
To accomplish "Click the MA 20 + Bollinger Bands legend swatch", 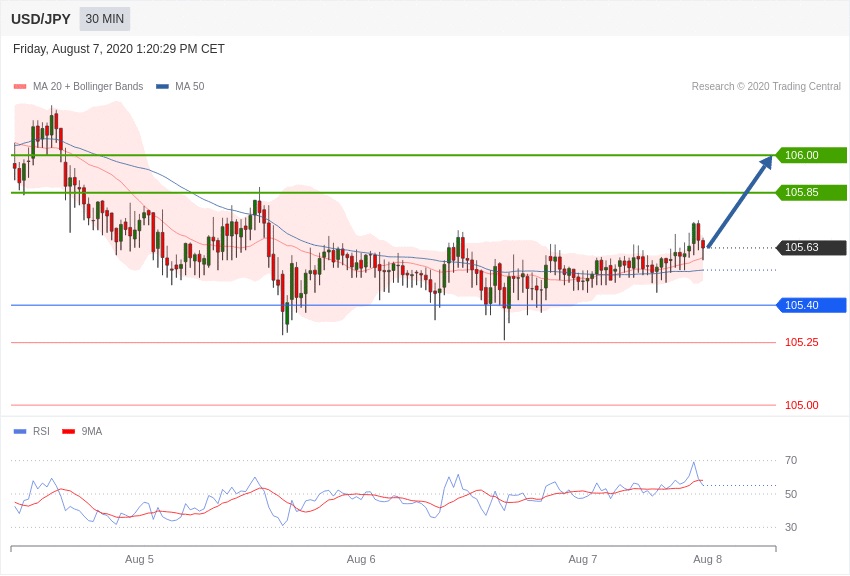I will pyautogui.click(x=20, y=87).
